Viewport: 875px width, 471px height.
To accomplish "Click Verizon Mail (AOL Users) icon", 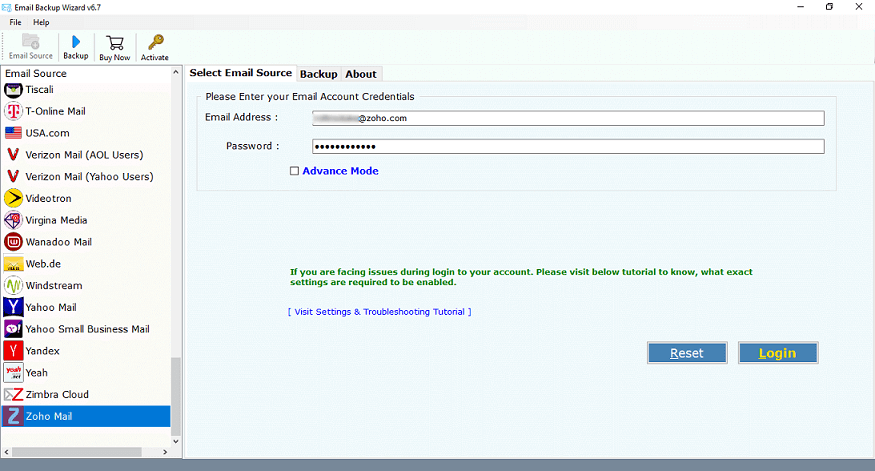I will 13,155.
